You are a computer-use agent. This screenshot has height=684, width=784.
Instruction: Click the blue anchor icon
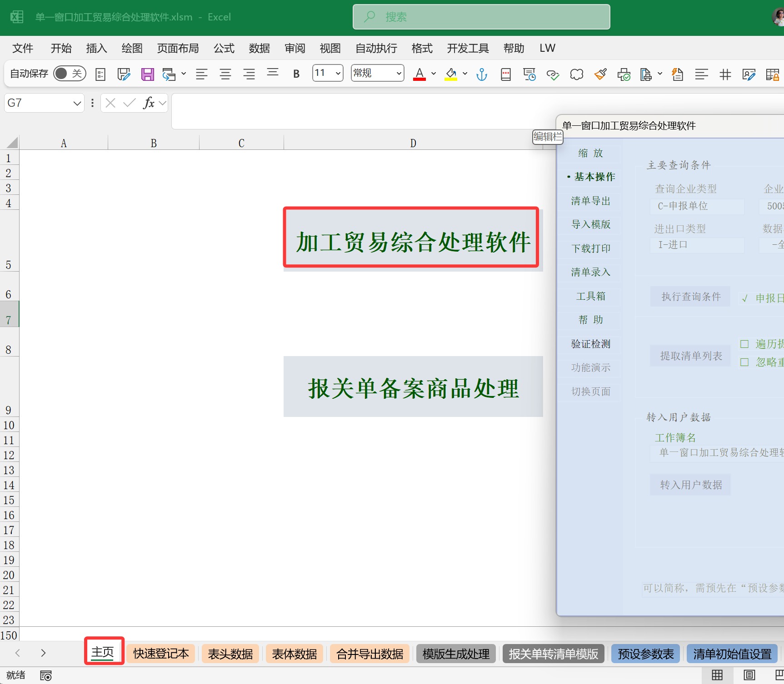(x=482, y=74)
